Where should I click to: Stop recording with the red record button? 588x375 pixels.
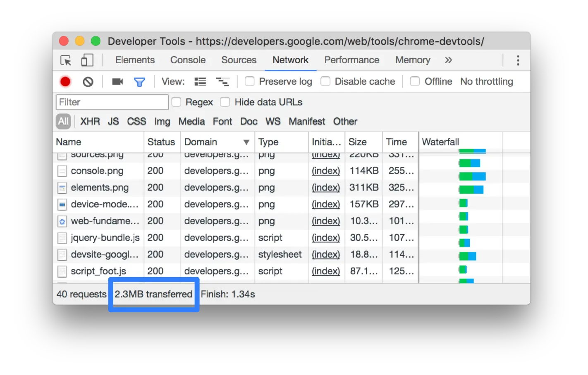(65, 82)
